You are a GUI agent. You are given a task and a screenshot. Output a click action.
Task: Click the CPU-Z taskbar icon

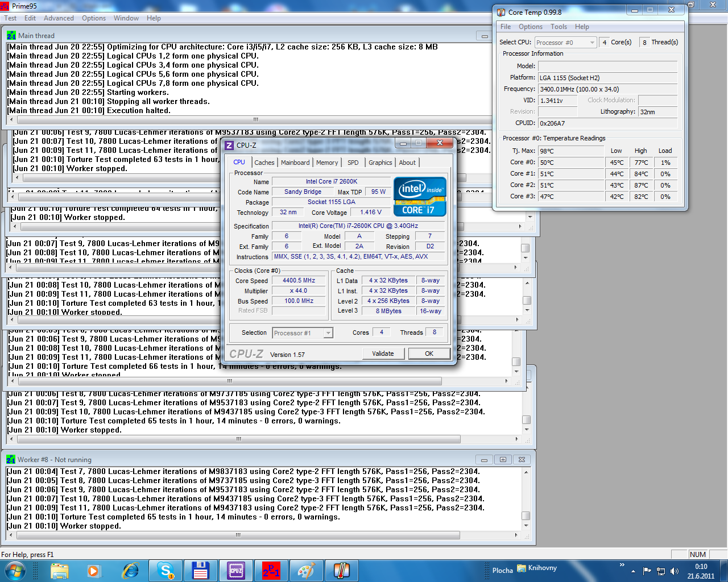pyautogui.click(x=236, y=571)
